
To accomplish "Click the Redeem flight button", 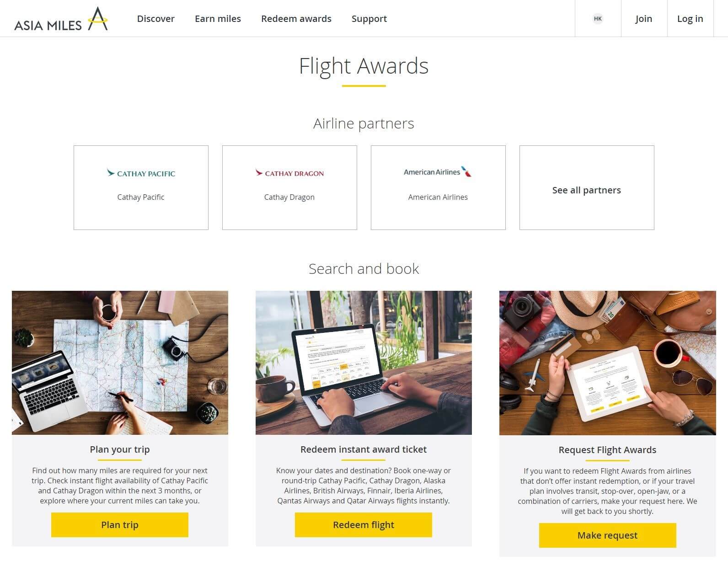I will click(x=364, y=525).
